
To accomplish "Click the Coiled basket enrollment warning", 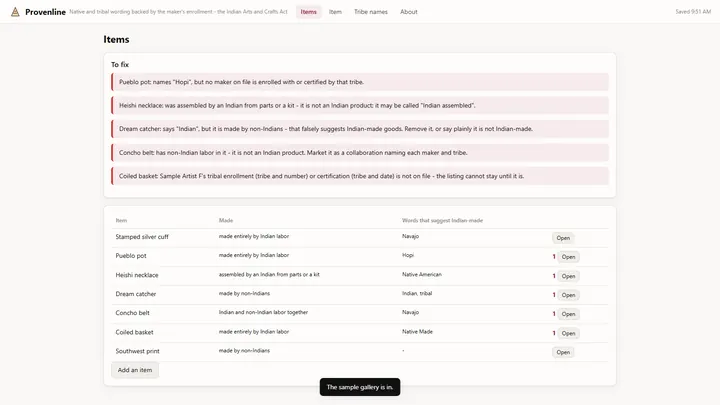I will click(360, 176).
